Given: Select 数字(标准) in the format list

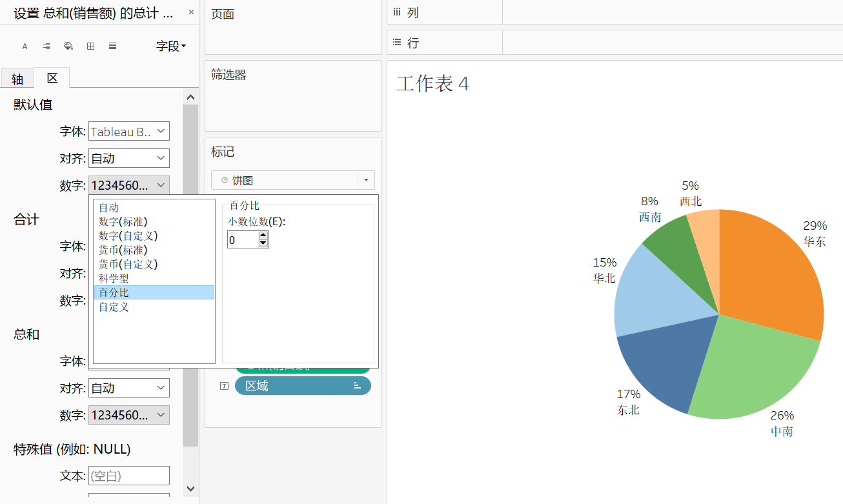Looking at the screenshot, I should click(x=154, y=222).
